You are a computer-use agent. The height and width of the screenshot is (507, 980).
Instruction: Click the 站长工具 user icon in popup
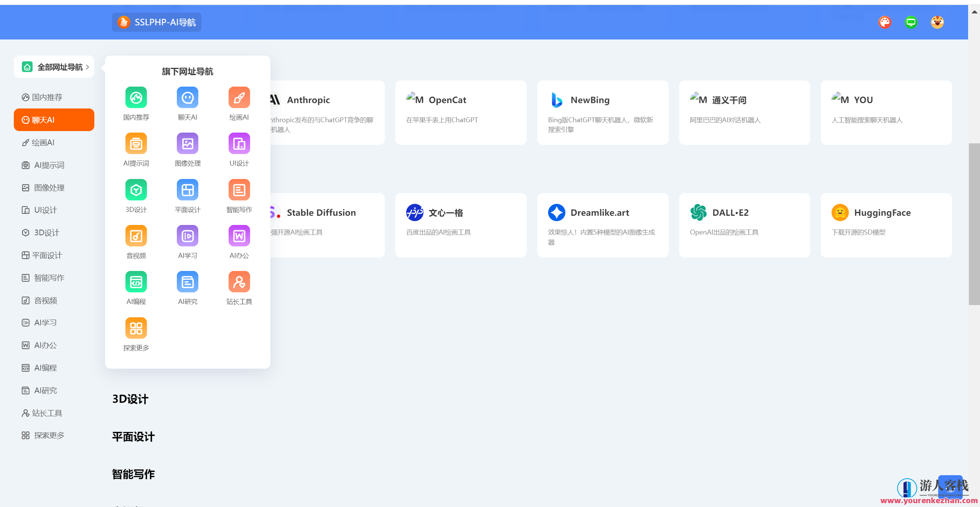pyautogui.click(x=239, y=282)
